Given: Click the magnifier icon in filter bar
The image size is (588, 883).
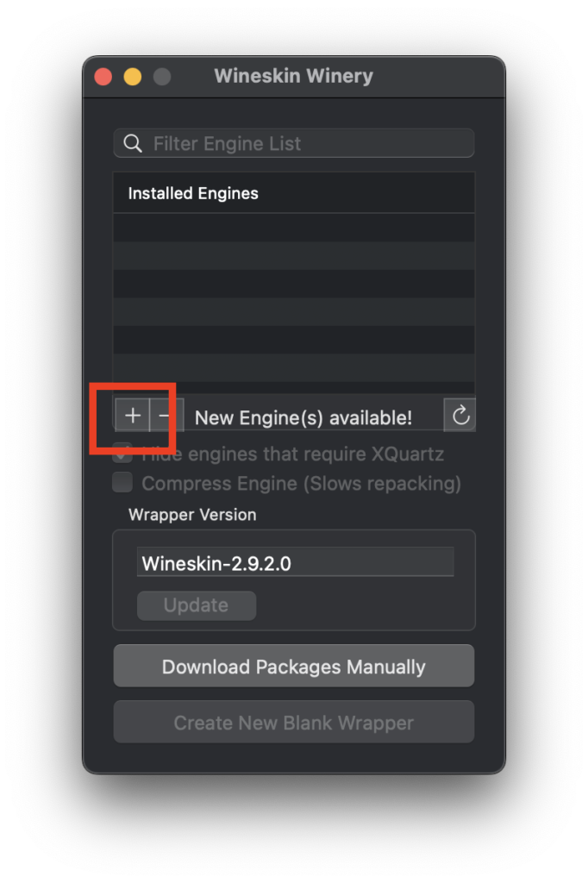Looking at the screenshot, I should pyautogui.click(x=133, y=144).
